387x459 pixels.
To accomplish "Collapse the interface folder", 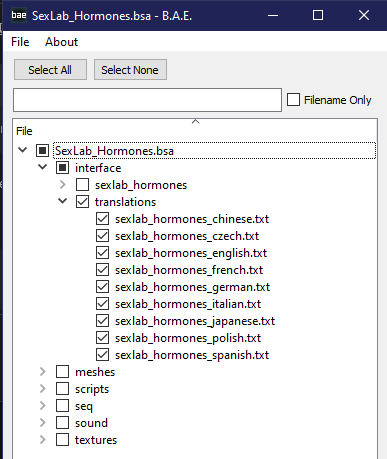I will tap(43, 167).
